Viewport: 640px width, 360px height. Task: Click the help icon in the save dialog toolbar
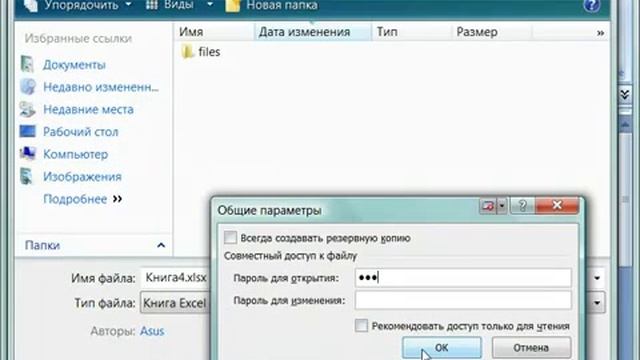[591, 5]
